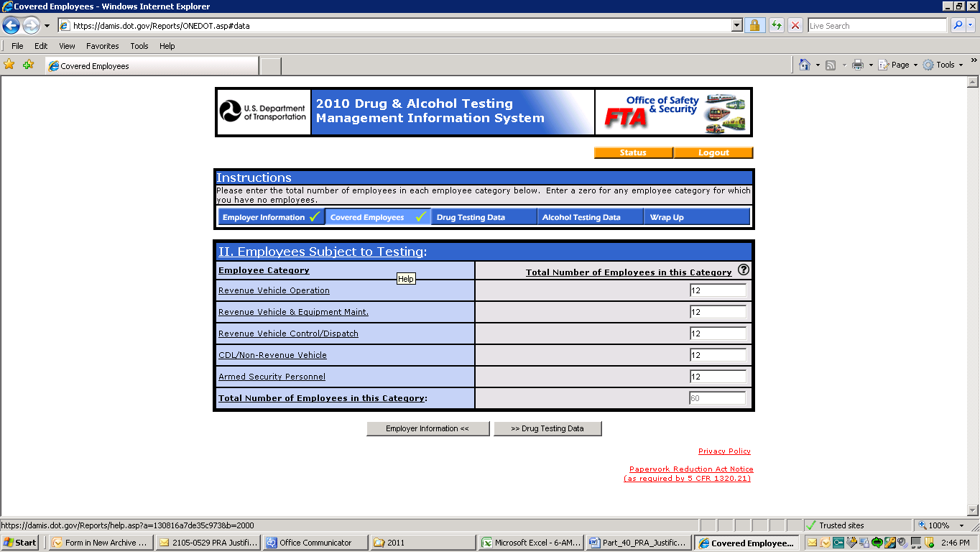This screenshot has width=980, height=552.
Task: Expand the Home button dropdown arrow
Action: click(818, 65)
